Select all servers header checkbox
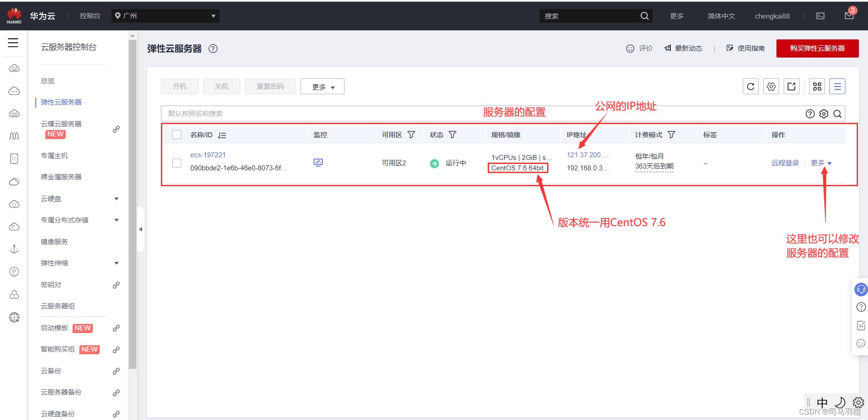This screenshot has height=420, width=868. (x=177, y=135)
